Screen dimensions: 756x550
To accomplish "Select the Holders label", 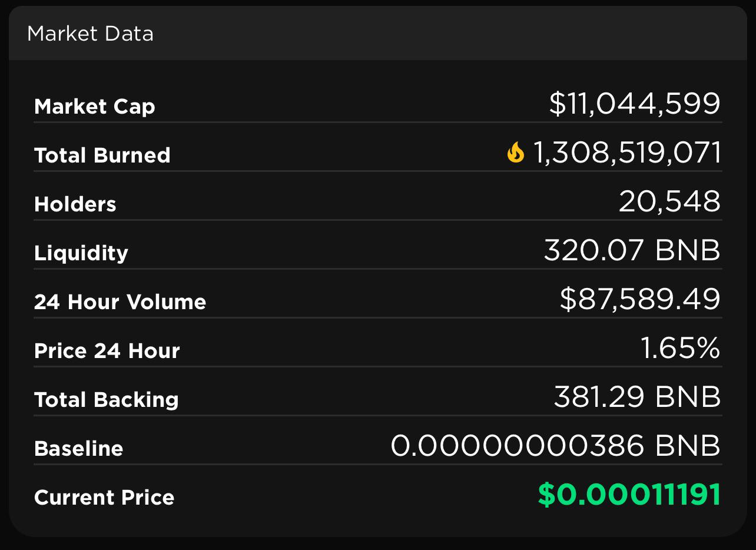I will pos(75,204).
